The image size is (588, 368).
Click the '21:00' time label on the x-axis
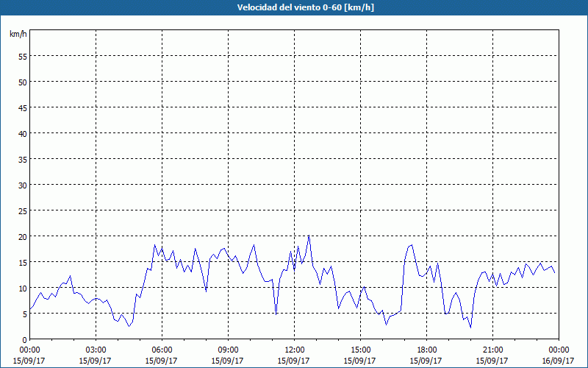click(x=492, y=350)
